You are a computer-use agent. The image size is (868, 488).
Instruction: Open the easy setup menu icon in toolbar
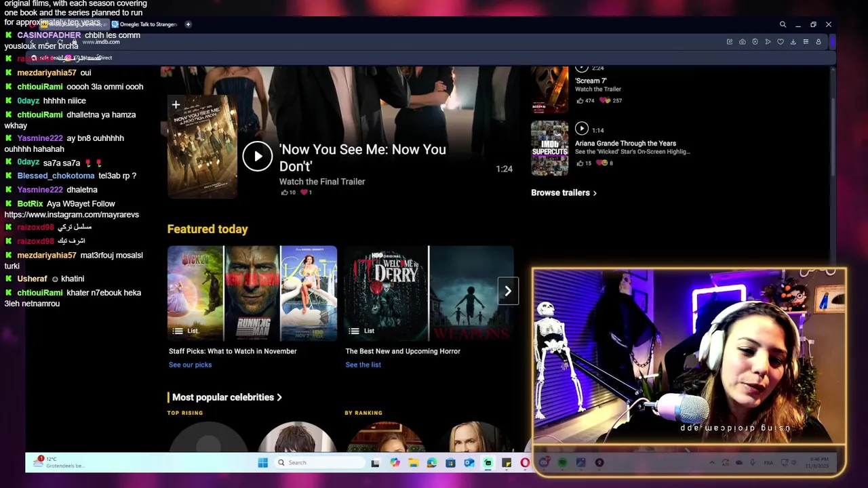[806, 42]
